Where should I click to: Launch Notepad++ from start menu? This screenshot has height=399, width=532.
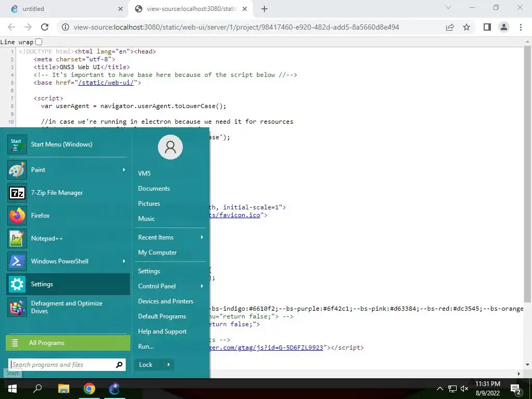pyautogui.click(x=68, y=238)
